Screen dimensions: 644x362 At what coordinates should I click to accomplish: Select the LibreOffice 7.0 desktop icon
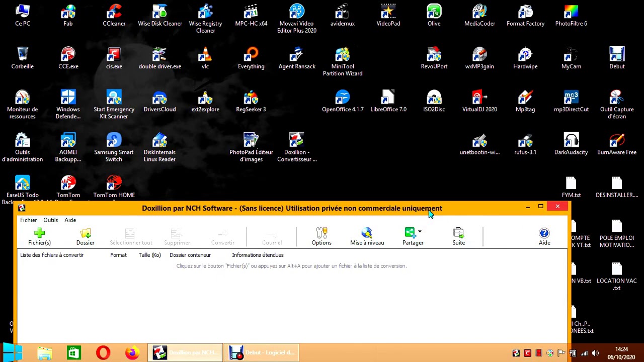(x=388, y=101)
